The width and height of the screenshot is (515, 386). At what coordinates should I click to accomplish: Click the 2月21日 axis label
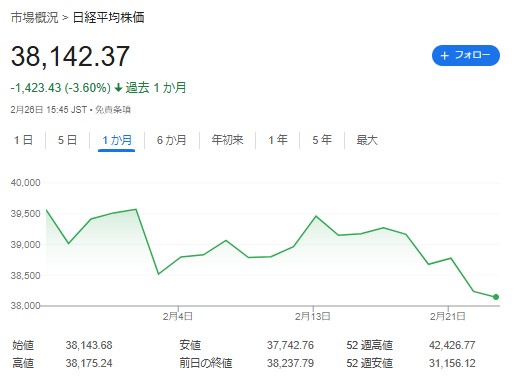coord(447,316)
